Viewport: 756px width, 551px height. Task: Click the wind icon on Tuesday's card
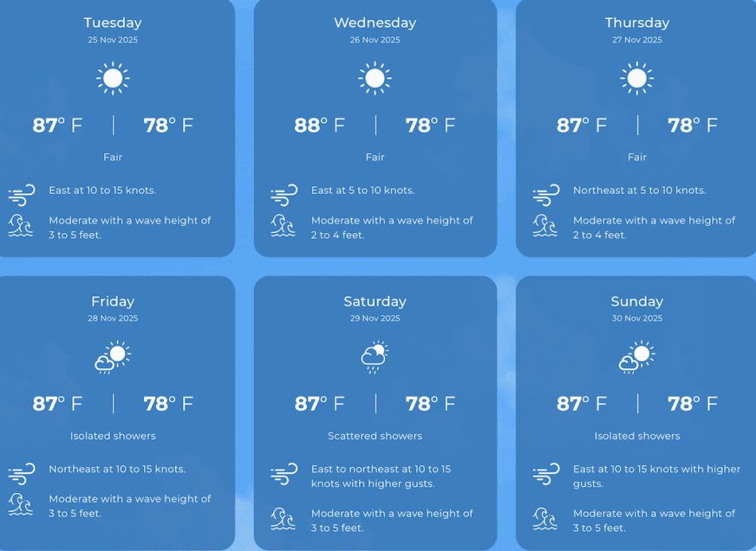(21, 194)
